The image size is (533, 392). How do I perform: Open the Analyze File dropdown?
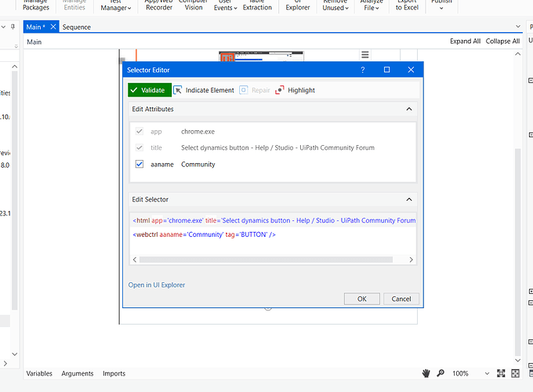point(372,5)
